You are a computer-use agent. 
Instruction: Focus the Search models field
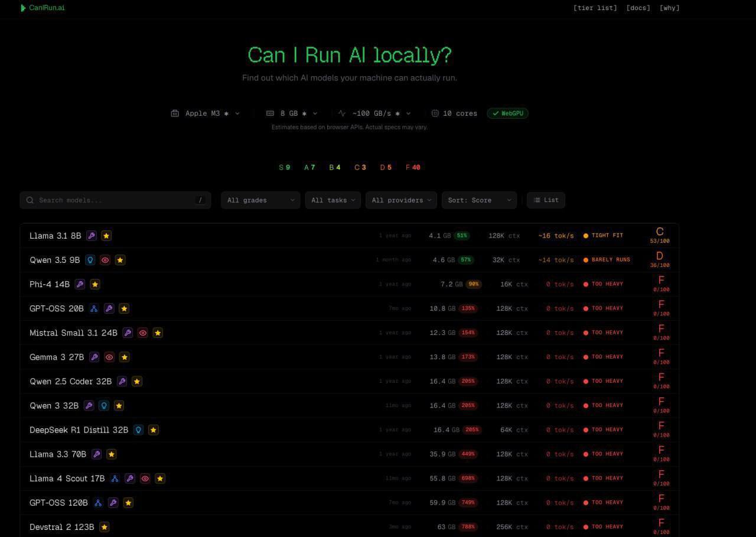point(115,200)
